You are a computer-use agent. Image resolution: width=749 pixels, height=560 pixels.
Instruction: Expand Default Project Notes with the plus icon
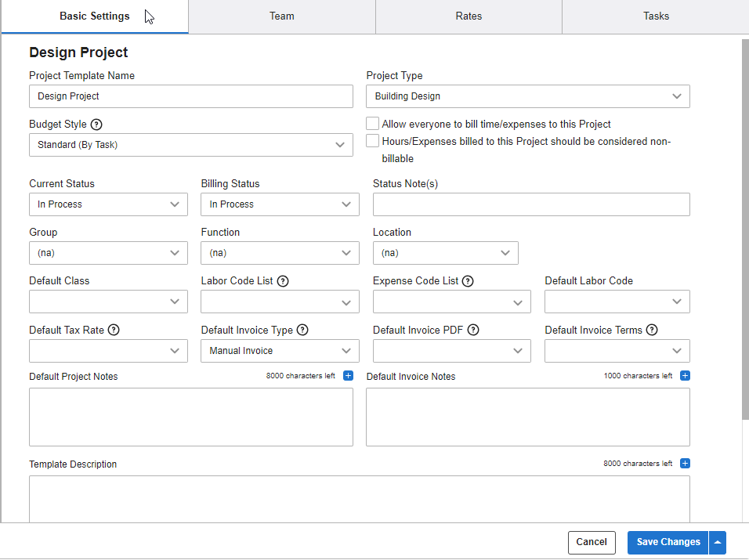point(348,375)
